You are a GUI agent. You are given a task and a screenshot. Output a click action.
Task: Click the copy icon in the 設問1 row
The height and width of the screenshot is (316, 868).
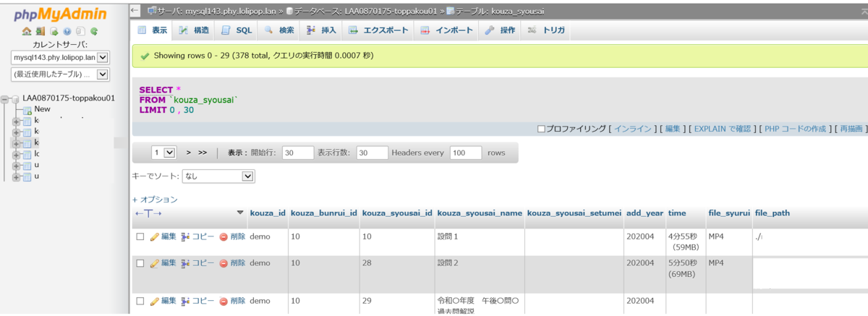click(185, 237)
